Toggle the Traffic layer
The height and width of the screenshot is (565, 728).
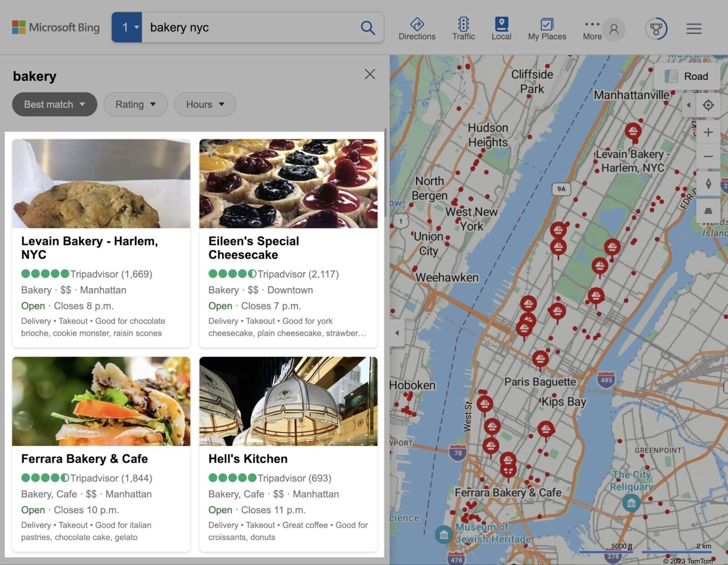click(463, 28)
